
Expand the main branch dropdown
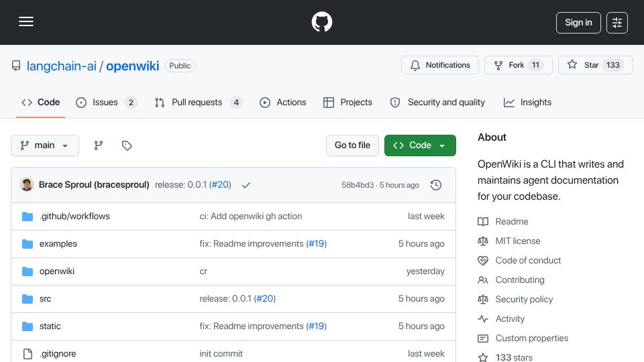point(45,145)
